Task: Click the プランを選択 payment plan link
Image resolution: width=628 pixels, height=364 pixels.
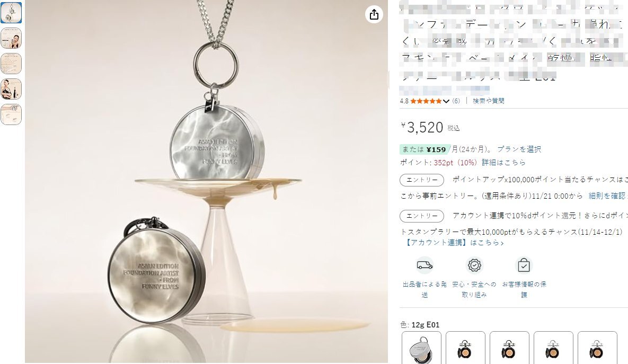Action: coord(519,149)
